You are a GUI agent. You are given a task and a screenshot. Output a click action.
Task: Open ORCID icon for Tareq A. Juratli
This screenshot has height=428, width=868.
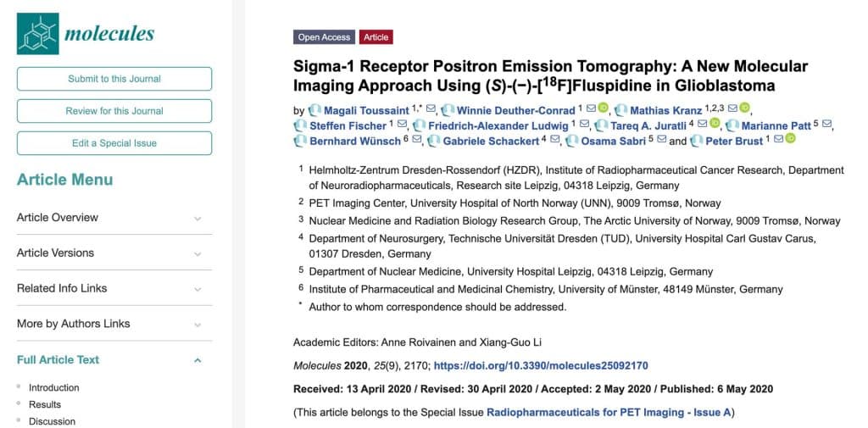(x=715, y=124)
